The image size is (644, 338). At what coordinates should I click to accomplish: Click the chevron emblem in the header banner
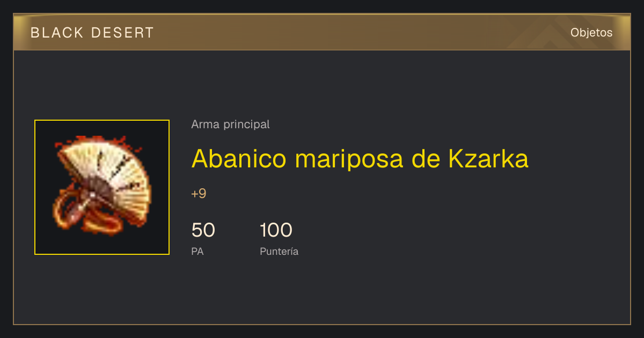553,34
